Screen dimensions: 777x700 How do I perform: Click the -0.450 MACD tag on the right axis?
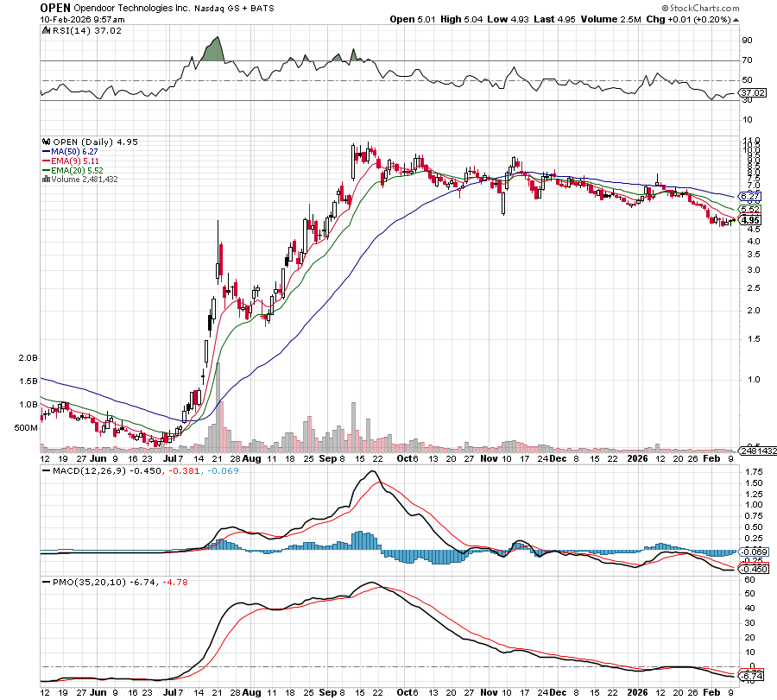[755, 569]
